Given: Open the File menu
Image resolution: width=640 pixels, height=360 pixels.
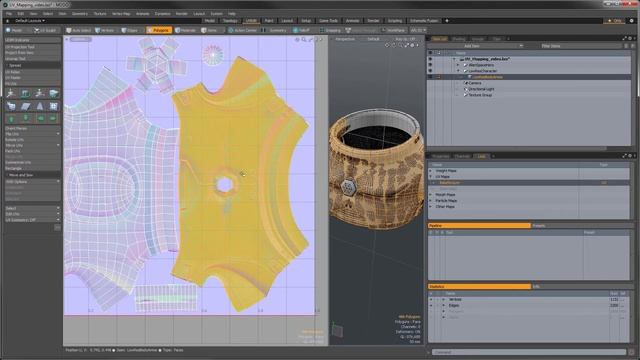Looking at the screenshot, I should 9,13.
